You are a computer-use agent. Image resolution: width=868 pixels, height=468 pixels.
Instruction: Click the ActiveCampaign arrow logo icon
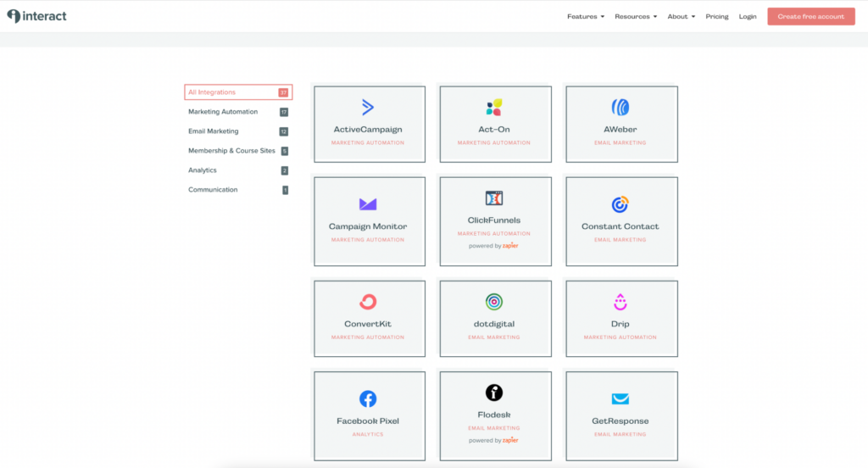[368, 107]
